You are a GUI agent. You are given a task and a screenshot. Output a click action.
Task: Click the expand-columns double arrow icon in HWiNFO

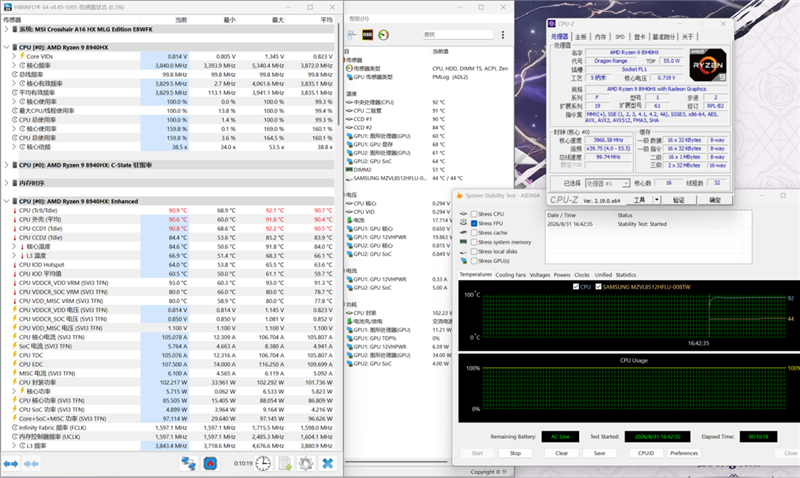[x=11, y=464]
